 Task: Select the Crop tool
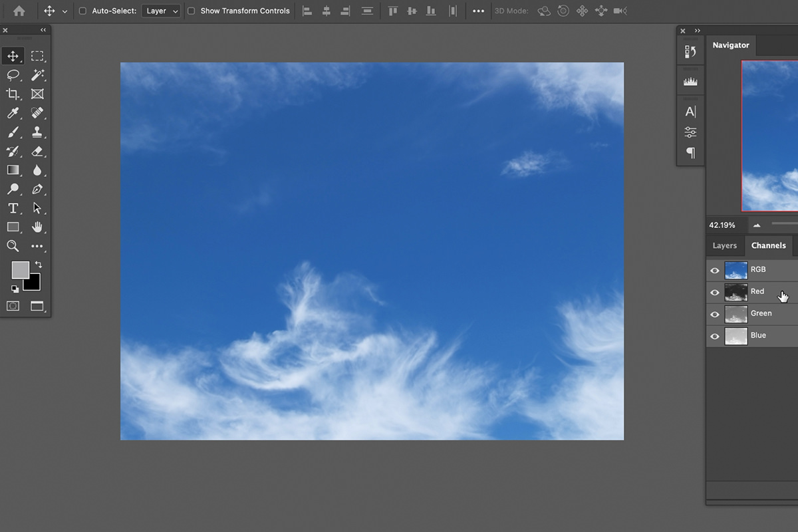[x=13, y=94]
